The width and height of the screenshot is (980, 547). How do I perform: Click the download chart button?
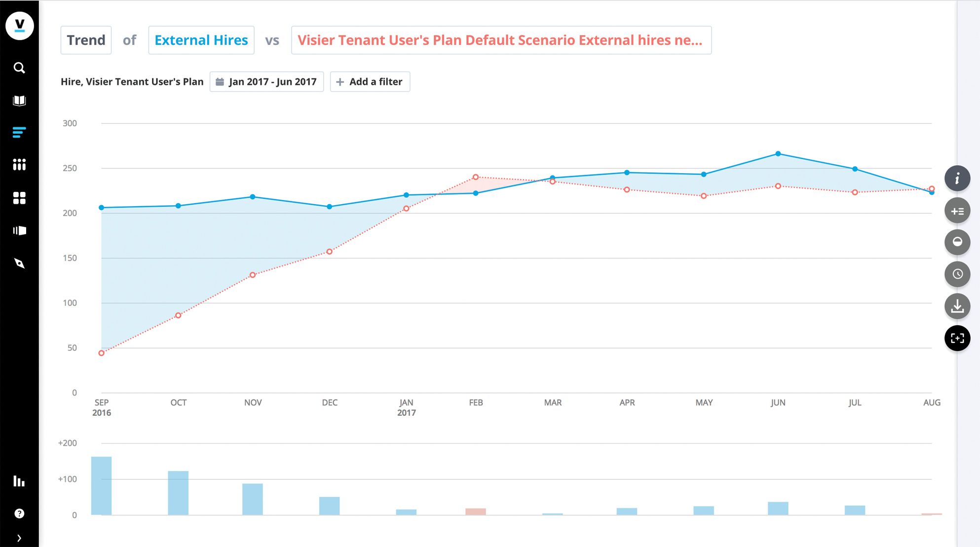957,306
